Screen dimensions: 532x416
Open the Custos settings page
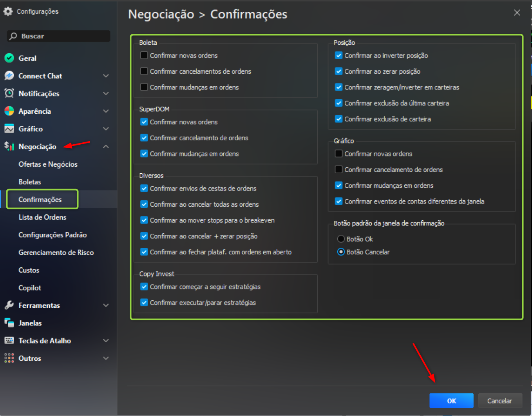point(29,270)
